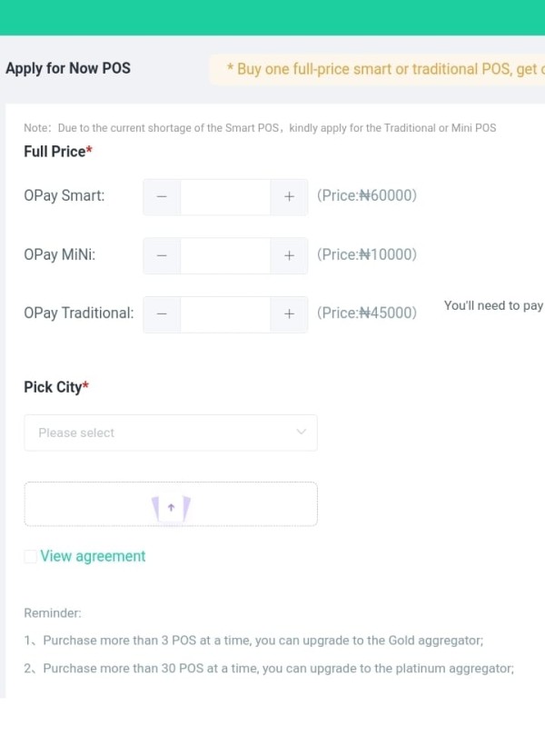Click the Apply for Now POS heading
The height and width of the screenshot is (756, 545).
pyautogui.click(x=68, y=68)
